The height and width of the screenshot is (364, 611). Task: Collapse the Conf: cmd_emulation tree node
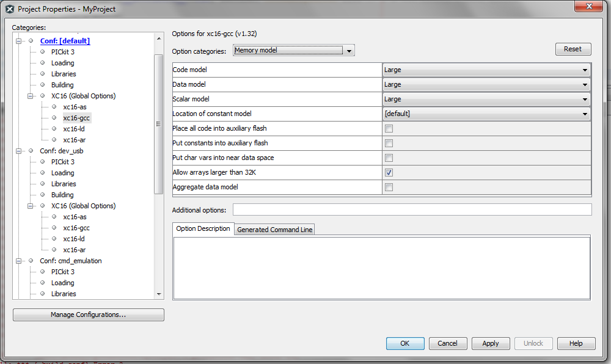(18, 261)
